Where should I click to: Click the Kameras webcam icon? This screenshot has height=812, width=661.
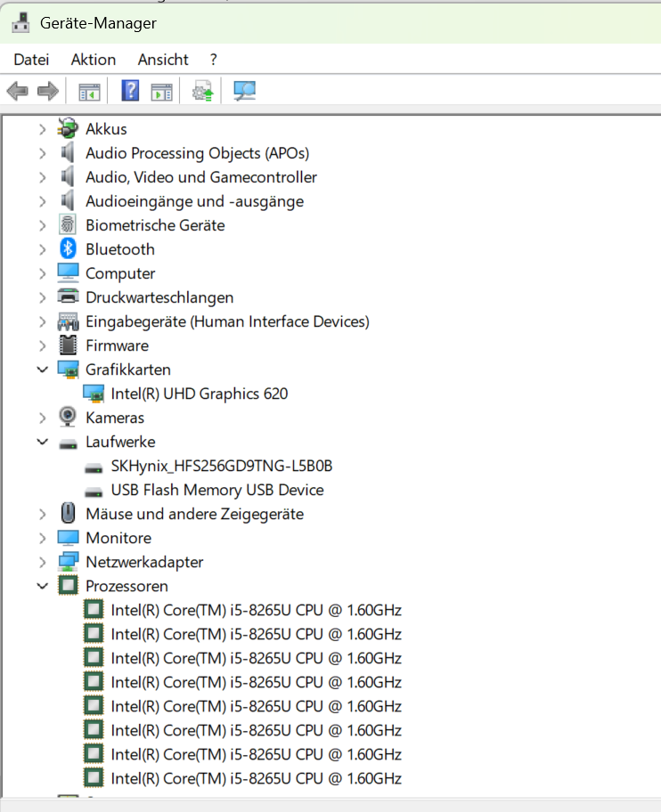68,417
